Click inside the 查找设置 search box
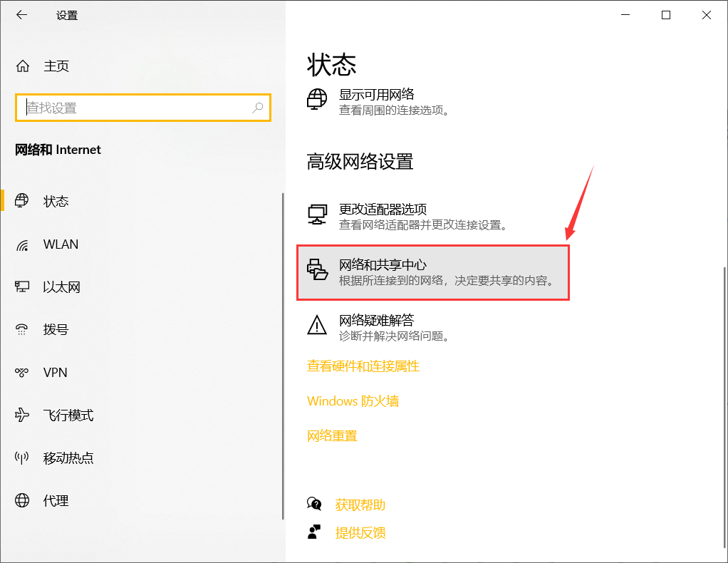Screen dimensions: 728x563 [x=142, y=107]
